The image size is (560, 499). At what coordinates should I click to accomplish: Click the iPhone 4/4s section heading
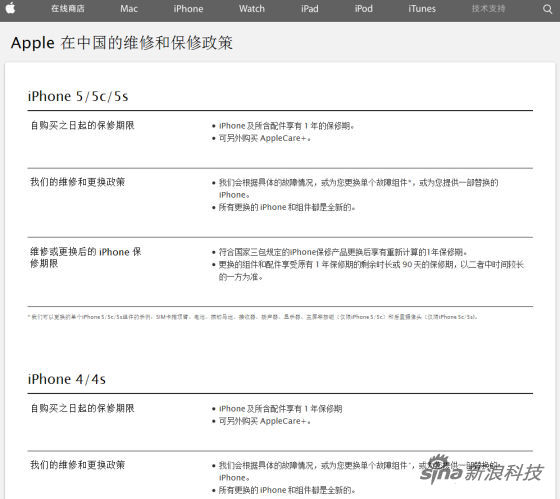pos(67,379)
